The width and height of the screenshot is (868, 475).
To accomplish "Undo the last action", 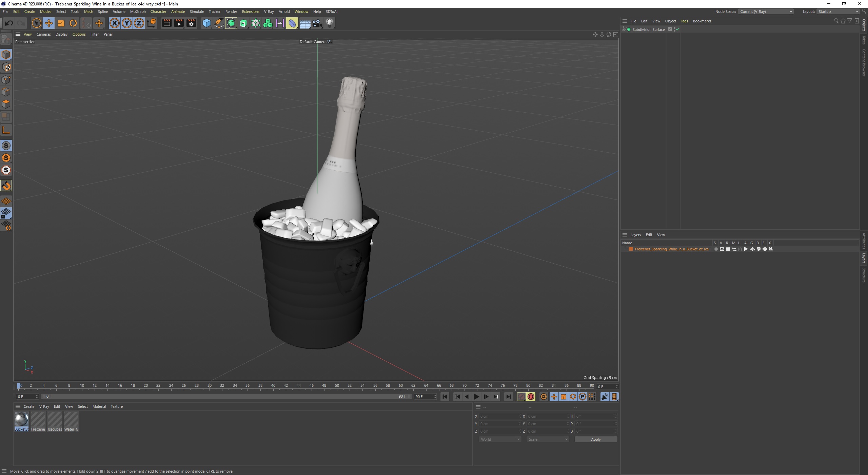I will point(9,23).
